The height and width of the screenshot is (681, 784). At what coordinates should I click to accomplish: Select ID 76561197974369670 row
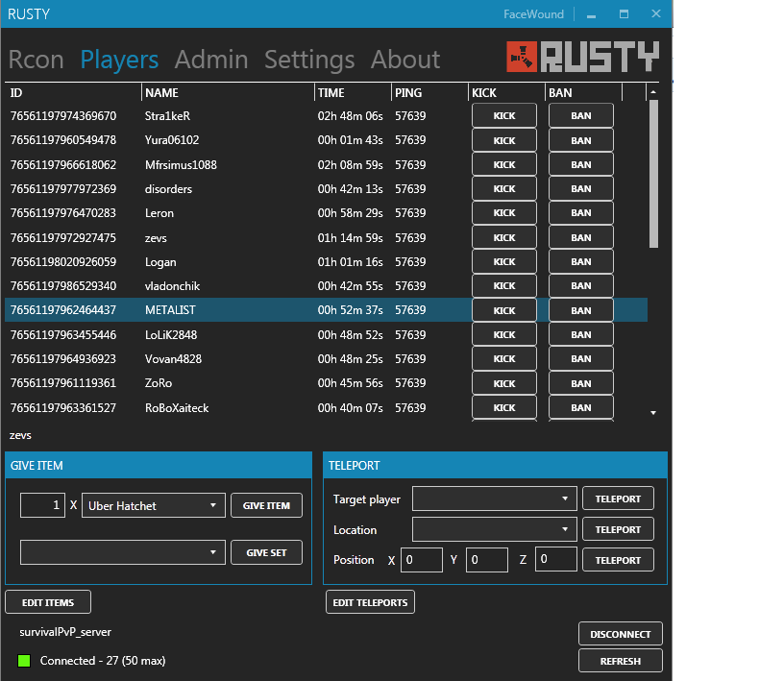[x=326, y=116]
